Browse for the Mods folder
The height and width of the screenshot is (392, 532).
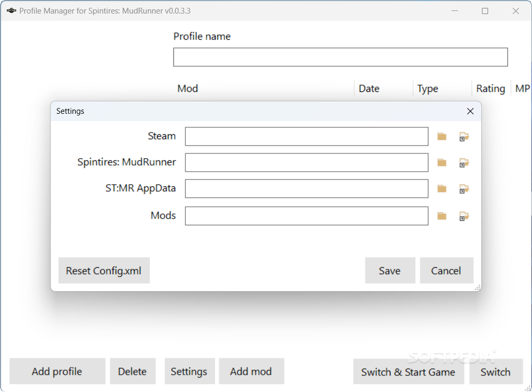click(442, 216)
